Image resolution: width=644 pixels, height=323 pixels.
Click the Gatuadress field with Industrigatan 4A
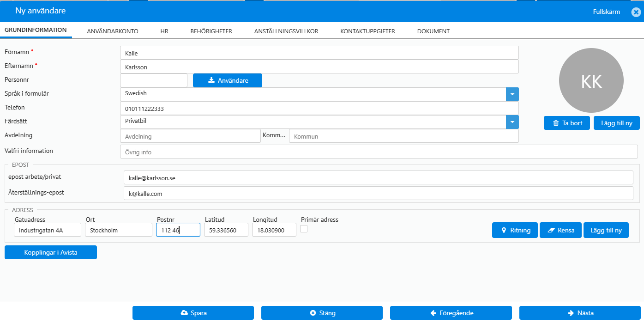47,230
